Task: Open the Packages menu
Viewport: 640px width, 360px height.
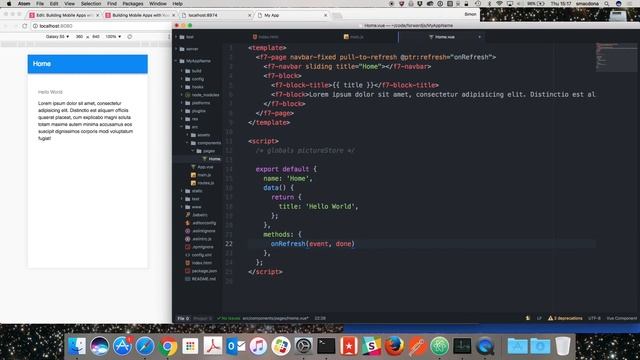Action: [x=133, y=4]
